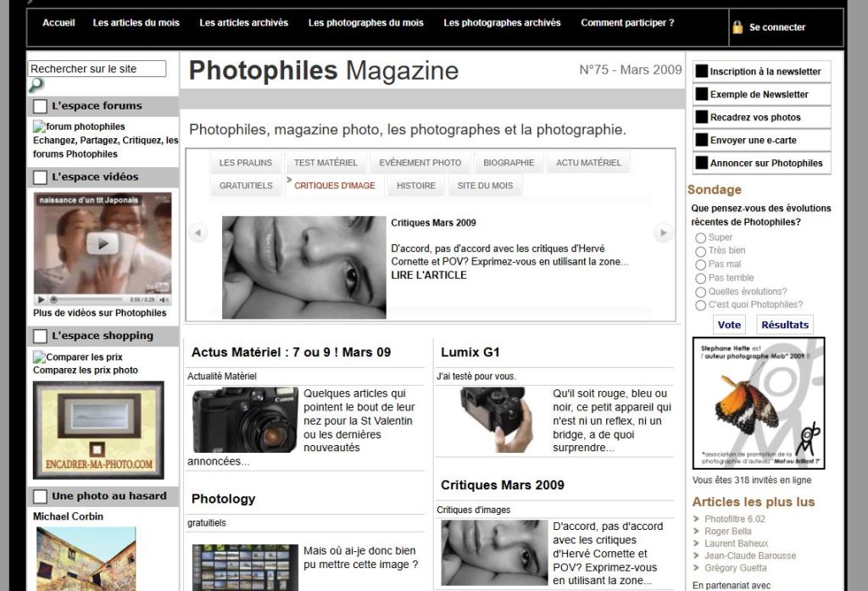Switch to SITE DU MOIS tab
This screenshot has width=868, height=591.
(485, 186)
